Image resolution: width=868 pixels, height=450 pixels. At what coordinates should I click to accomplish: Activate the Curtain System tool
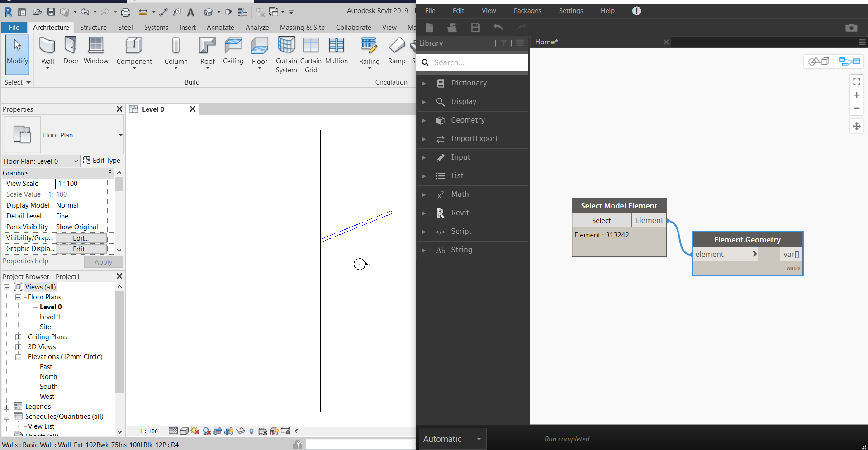click(x=286, y=55)
